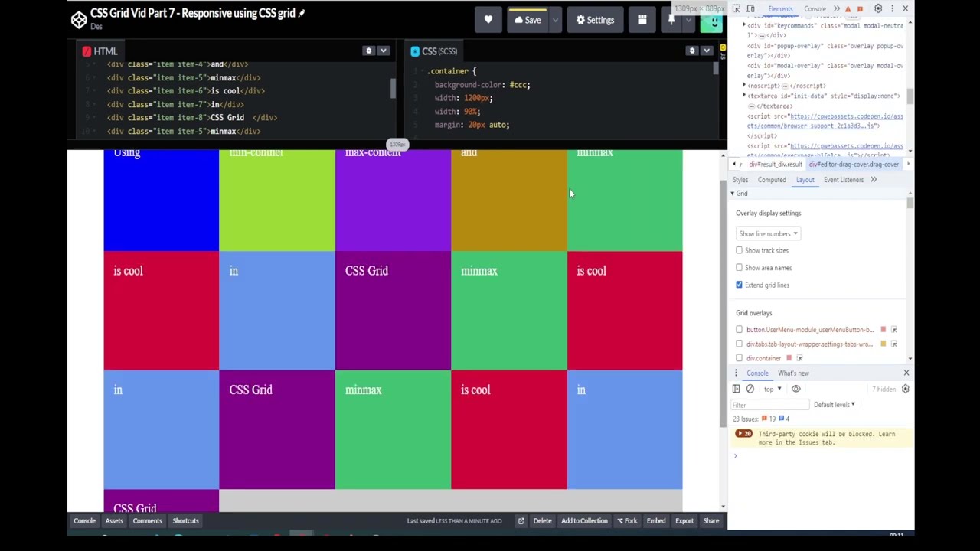Expand the noscript element node
The width and height of the screenshot is (980, 551).
pyautogui.click(x=744, y=86)
